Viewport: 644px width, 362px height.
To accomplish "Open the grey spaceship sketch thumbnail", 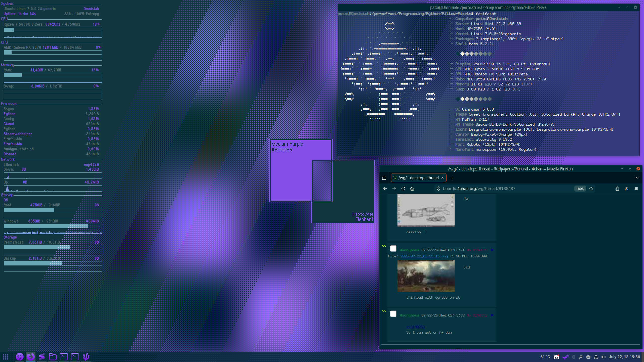I will 426,210.
